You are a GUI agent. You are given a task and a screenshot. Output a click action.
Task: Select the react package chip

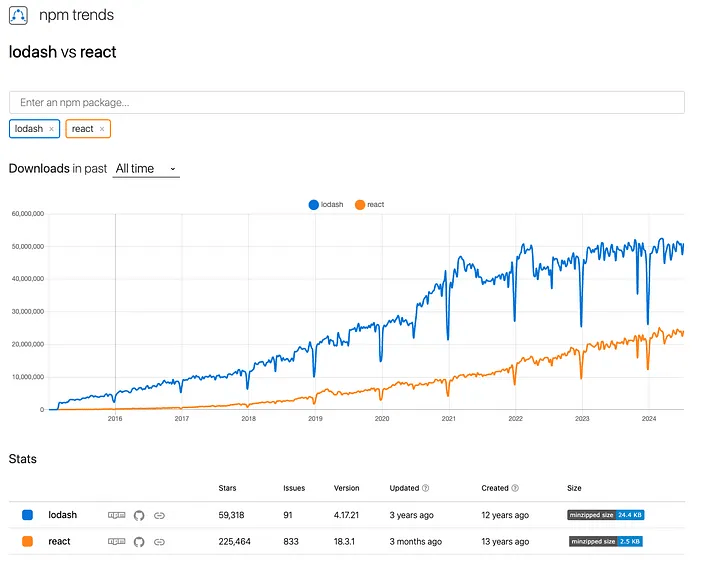88,129
